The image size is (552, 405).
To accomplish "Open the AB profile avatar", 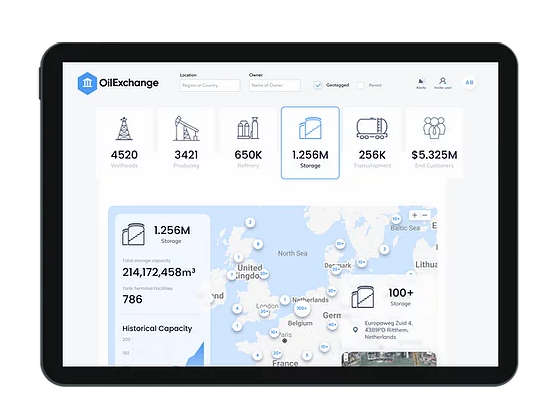I will 469,82.
